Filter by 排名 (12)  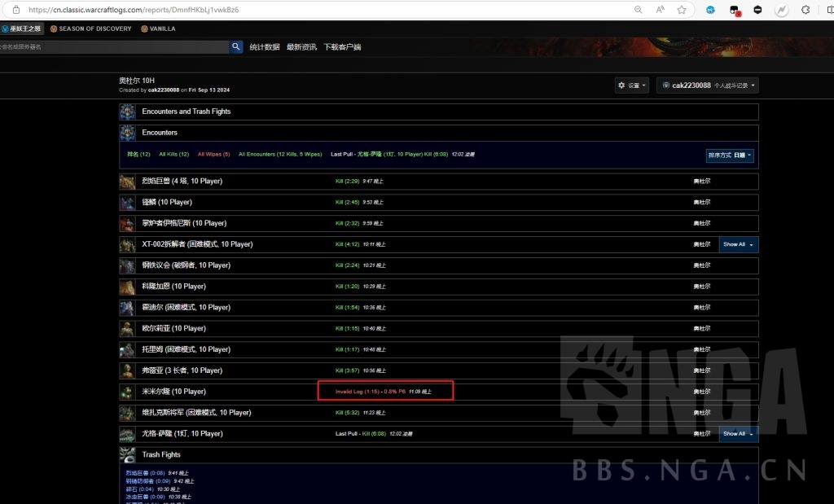click(138, 154)
